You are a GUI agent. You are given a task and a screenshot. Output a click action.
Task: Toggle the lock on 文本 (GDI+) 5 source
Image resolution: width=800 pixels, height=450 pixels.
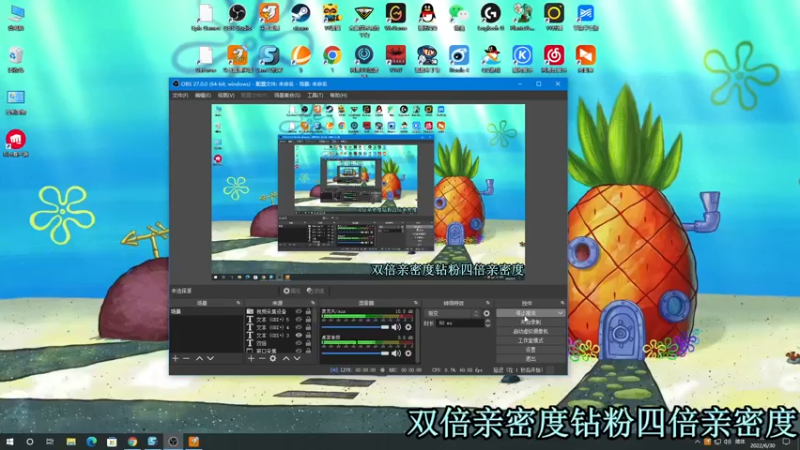308,319
